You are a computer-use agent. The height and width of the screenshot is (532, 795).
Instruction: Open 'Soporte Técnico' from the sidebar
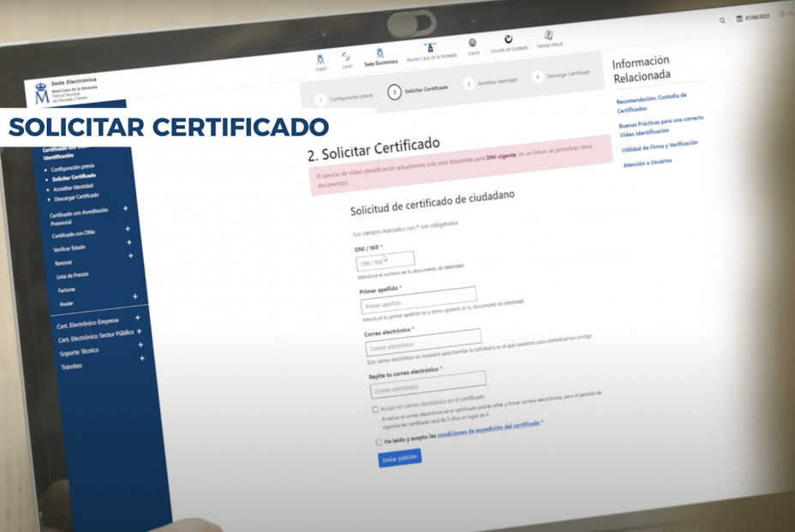tap(78, 350)
